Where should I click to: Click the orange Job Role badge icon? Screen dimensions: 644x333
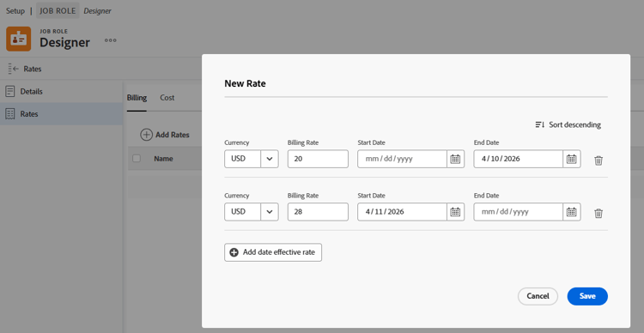point(19,39)
